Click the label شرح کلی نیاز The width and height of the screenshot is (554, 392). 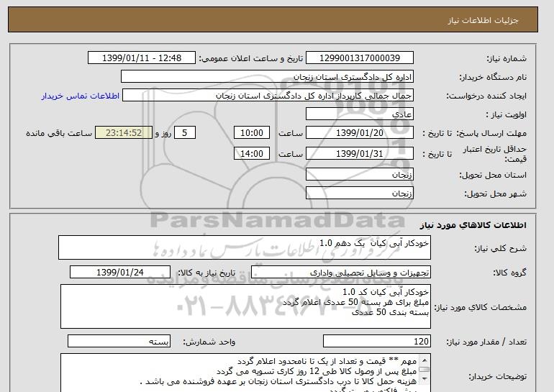(x=500, y=248)
